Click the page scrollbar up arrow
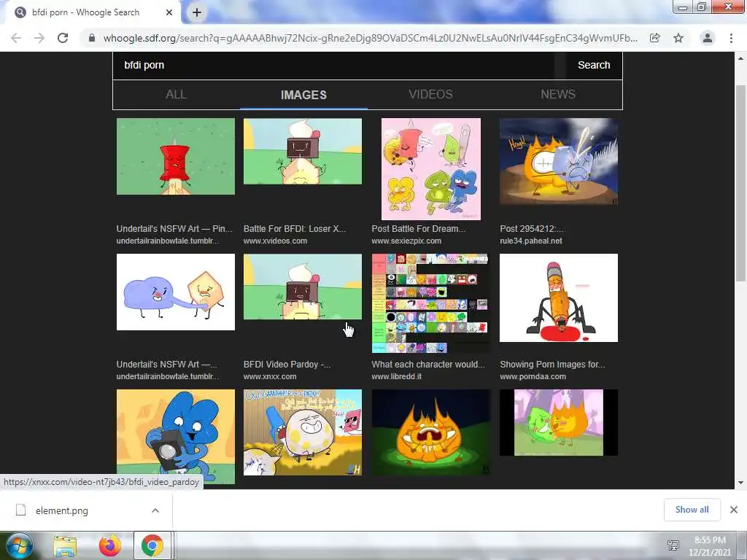747x560 pixels. coord(740,58)
